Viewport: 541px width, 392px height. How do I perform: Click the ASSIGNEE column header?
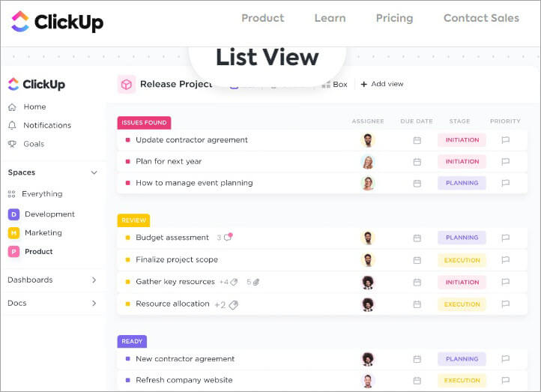(368, 121)
